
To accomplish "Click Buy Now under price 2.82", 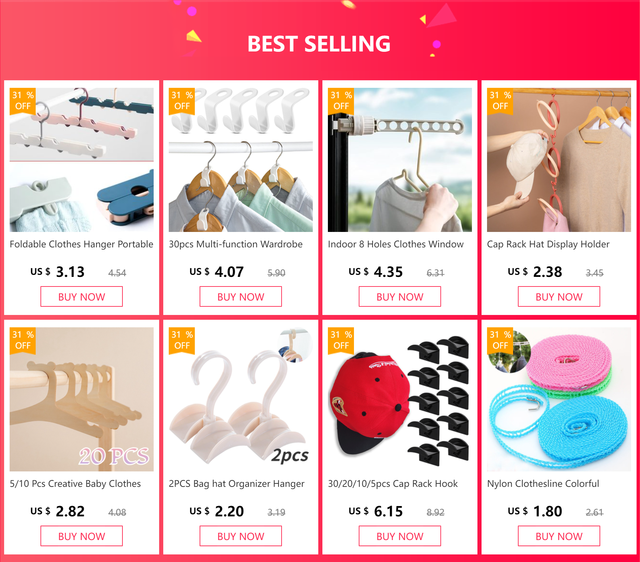I will 82,536.
